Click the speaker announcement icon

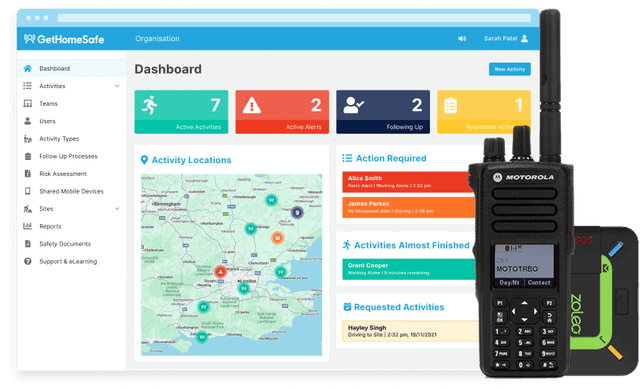coord(462,38)
